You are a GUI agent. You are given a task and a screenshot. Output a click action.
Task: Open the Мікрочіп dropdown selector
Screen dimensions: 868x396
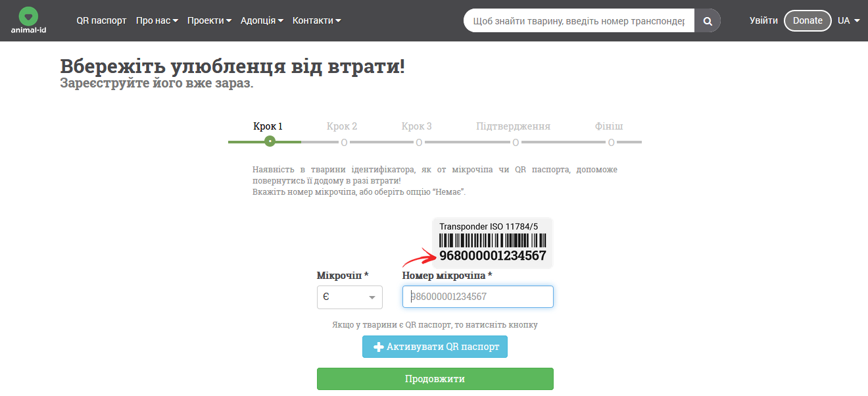[349, 297]
